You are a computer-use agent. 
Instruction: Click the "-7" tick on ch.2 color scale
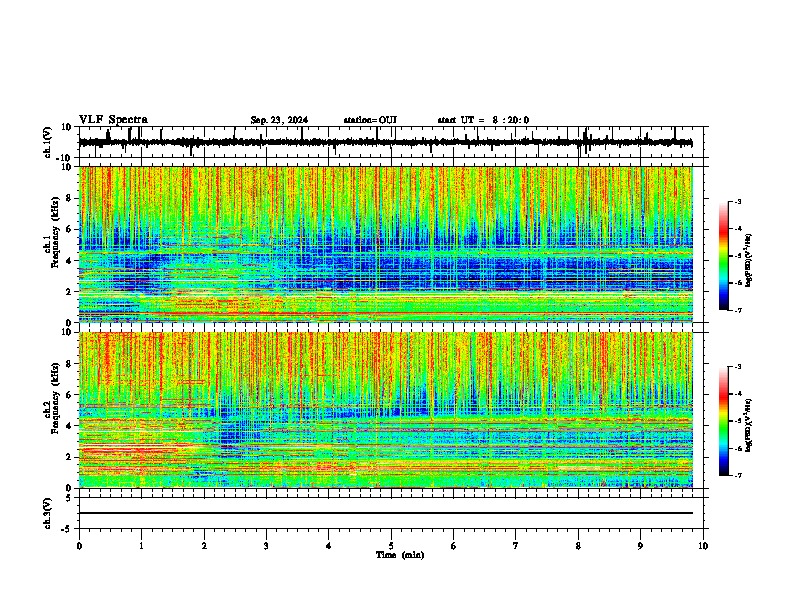738,476
